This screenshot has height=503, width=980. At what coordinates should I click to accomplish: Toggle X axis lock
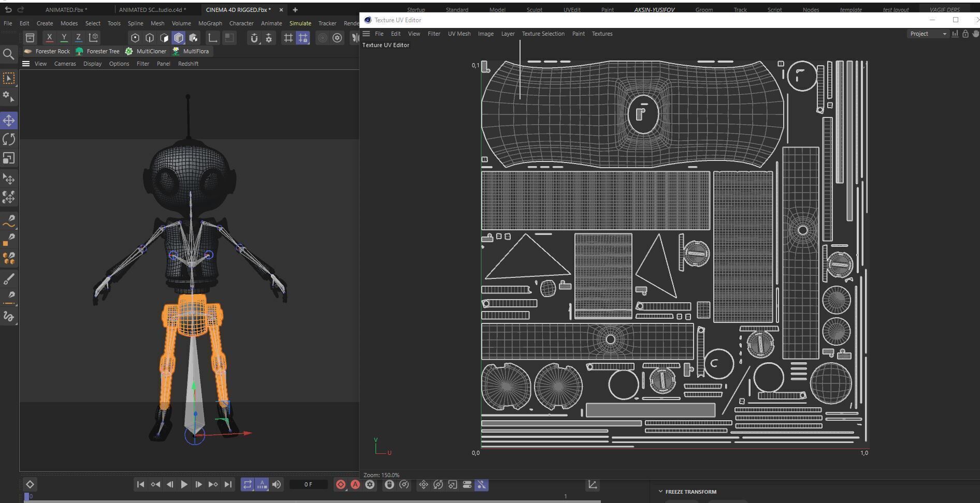tap(49, 37)
